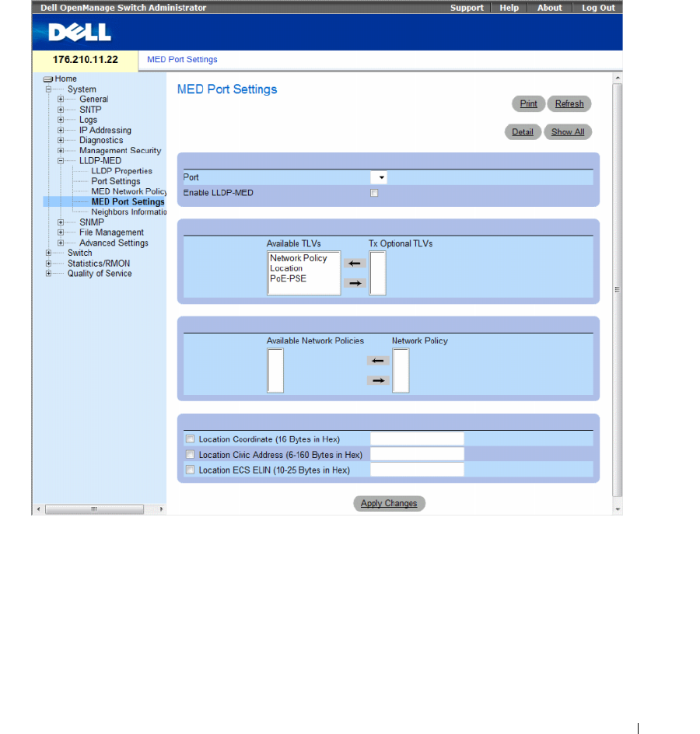
Task: Click Apply Changes button
Action: point(389,504)
